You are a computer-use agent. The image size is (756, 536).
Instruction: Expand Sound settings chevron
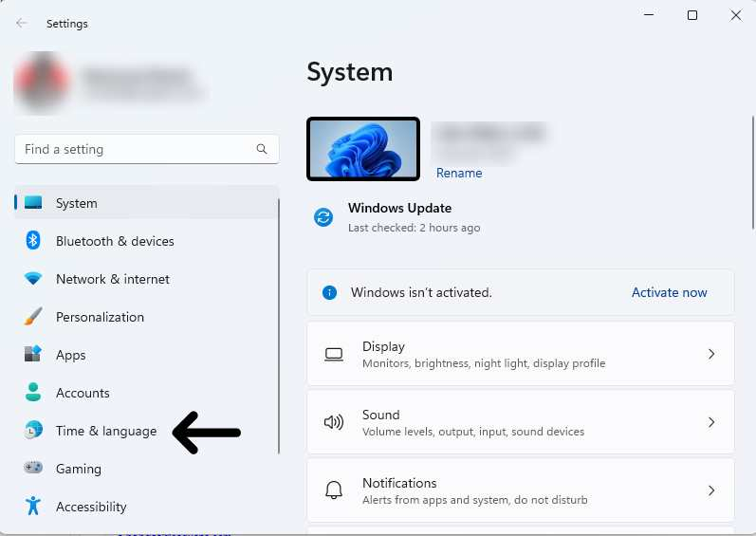(711, 422)
